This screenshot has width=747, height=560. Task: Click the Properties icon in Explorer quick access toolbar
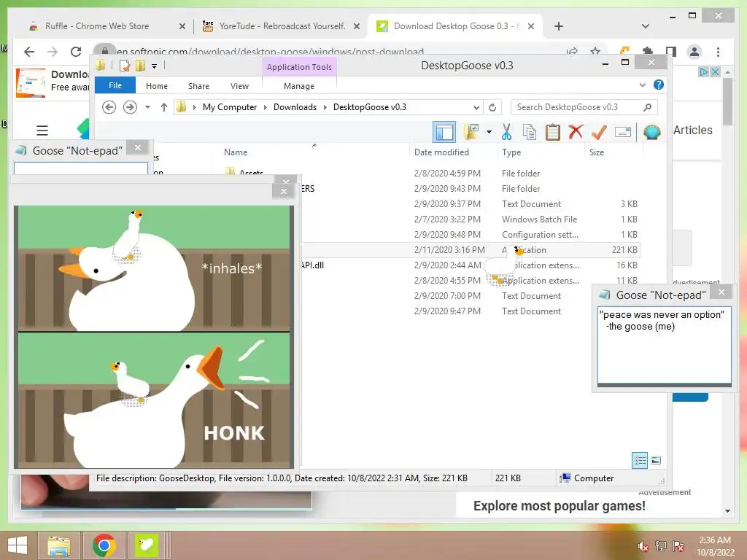pos(125,66)
